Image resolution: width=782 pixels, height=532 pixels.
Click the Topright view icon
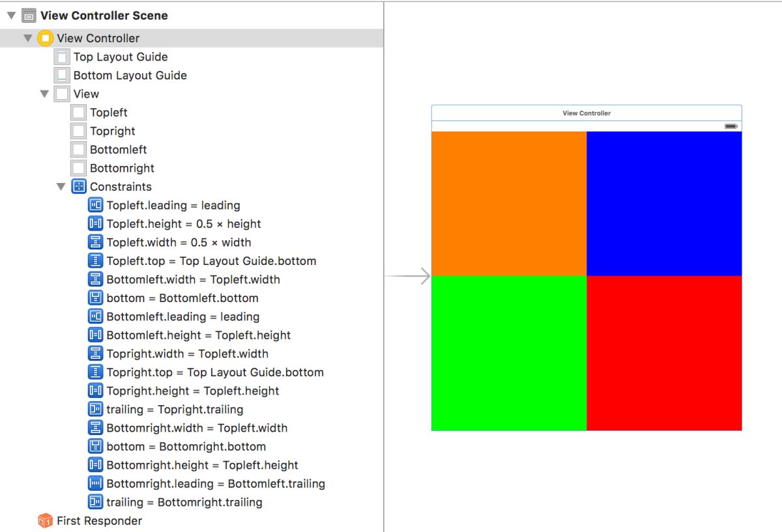tap(78, 131)
